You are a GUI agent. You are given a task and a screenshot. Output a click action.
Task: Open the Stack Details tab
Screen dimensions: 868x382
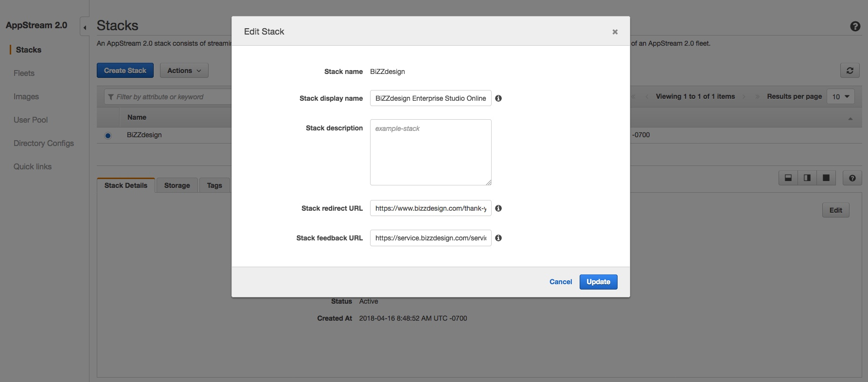[126, 185]
